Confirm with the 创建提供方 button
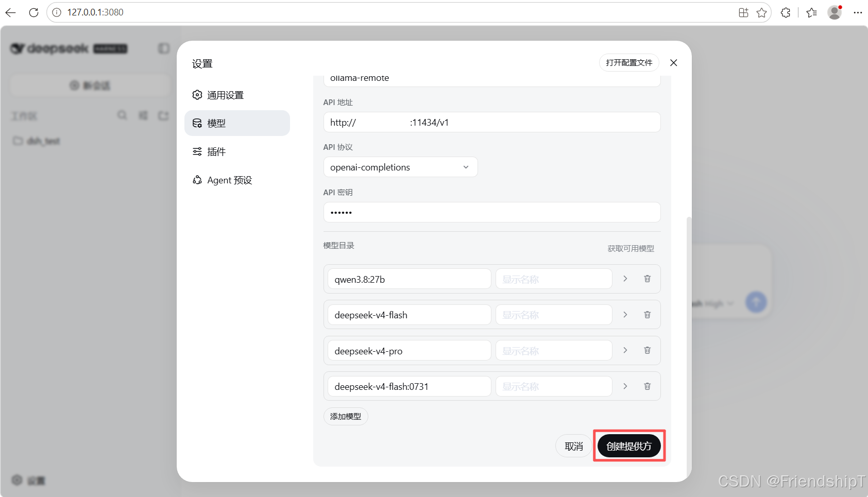Screen dimensions: 868x497 click(x=629, y=446)
